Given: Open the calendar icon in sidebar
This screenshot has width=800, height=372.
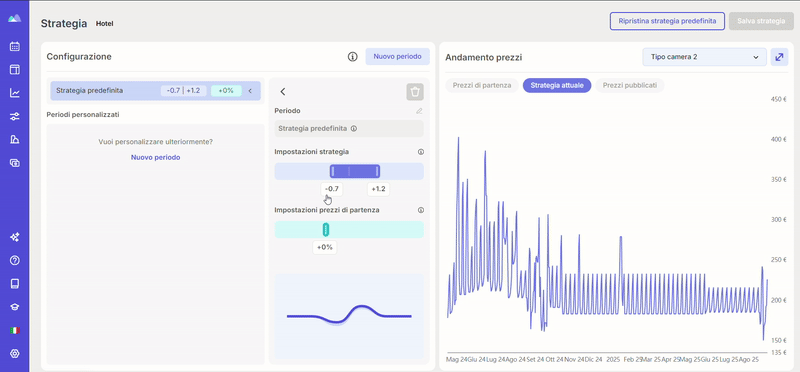Looking at the screenshot, I should (15, 46).
